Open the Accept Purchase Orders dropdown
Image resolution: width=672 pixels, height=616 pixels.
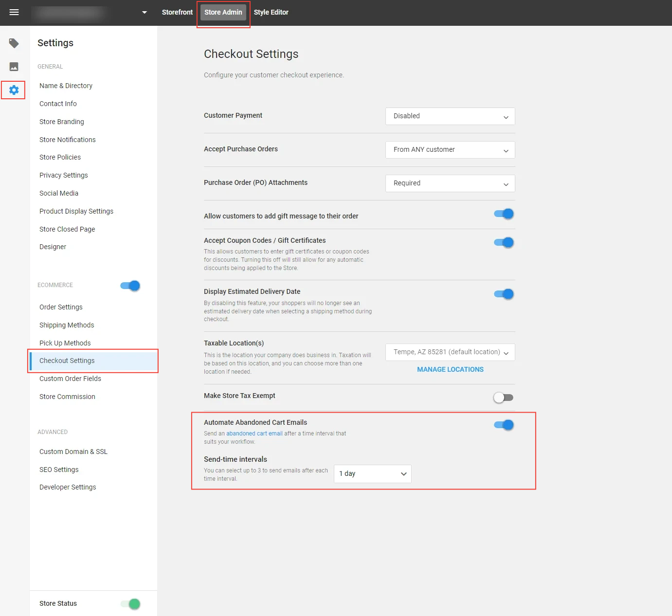point(450,150)
